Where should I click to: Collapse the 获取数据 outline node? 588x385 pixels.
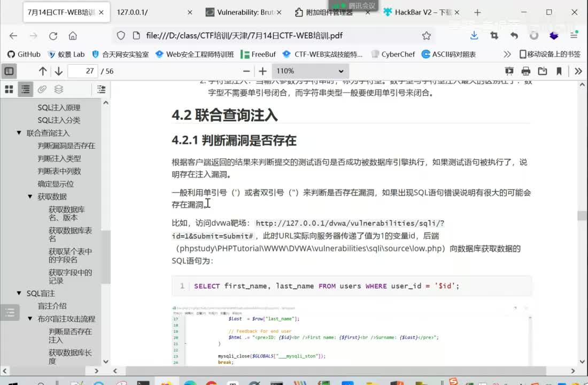click(30, 197)
